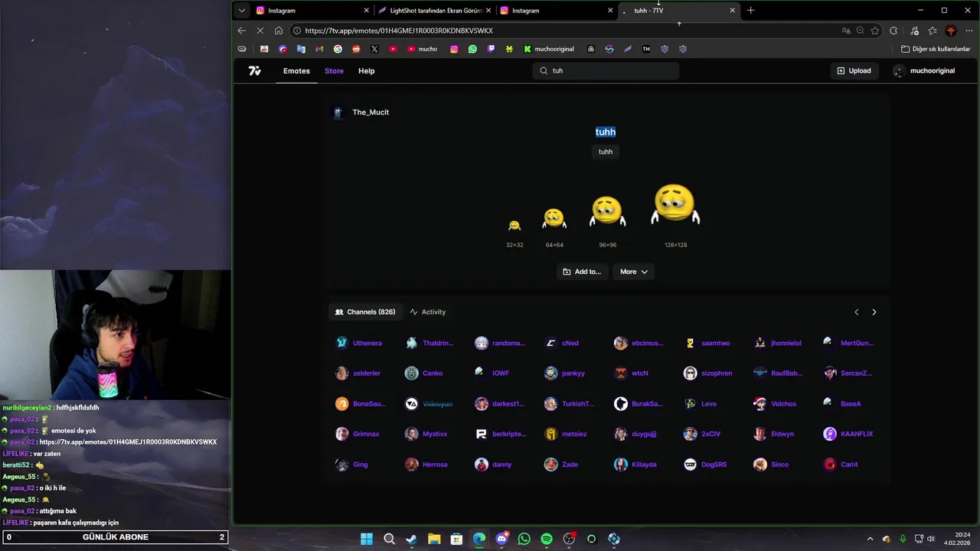Screen dimensions: 980x551
Task: Open the browser tab search dropdown
Action: (x=242, y=11)
